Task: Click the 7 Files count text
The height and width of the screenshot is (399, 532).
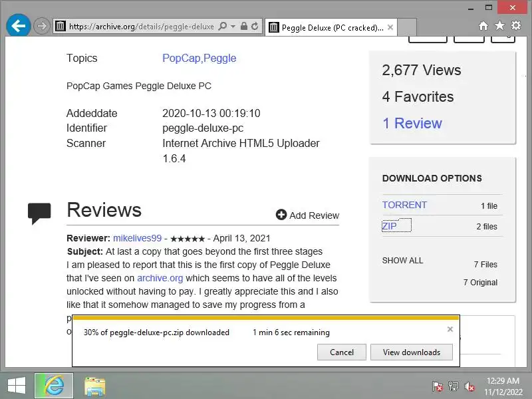Action: (x=485, y=264)
